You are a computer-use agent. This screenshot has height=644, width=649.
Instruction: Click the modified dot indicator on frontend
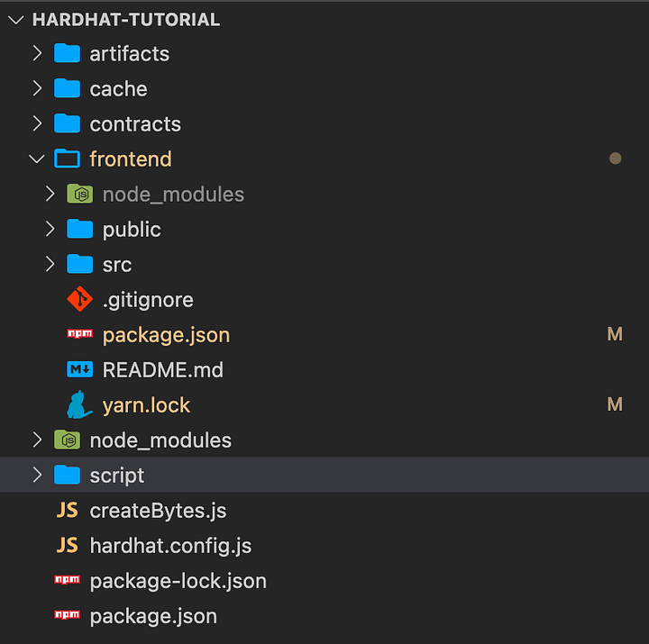coord(615,159)
